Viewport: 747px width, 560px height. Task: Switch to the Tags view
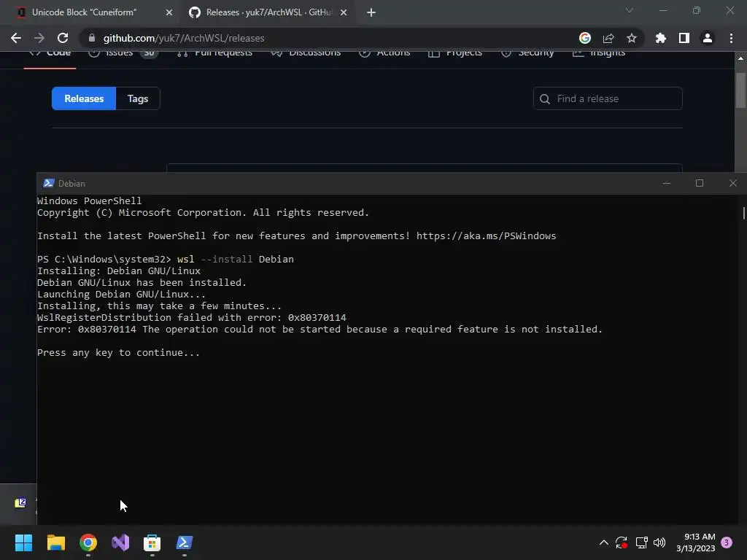138,98
